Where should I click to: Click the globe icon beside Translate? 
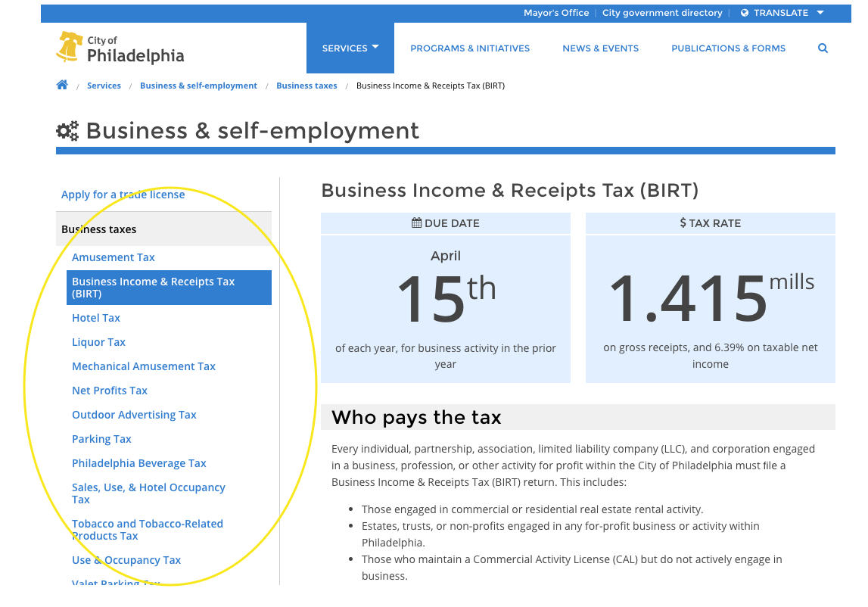745,13
